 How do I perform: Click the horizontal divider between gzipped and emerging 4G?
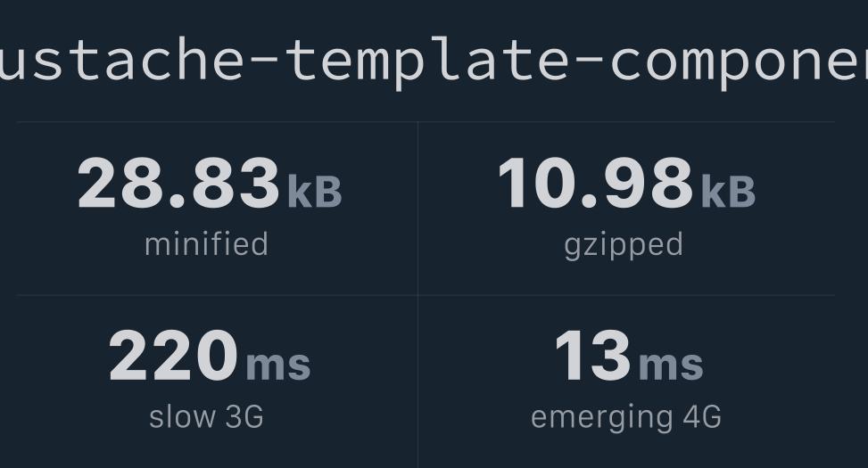(626, 295)
